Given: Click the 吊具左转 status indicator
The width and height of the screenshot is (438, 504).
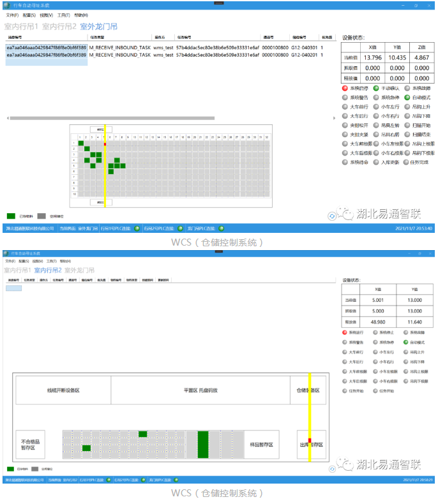Looking at the screenshot, I should (376, 126).
